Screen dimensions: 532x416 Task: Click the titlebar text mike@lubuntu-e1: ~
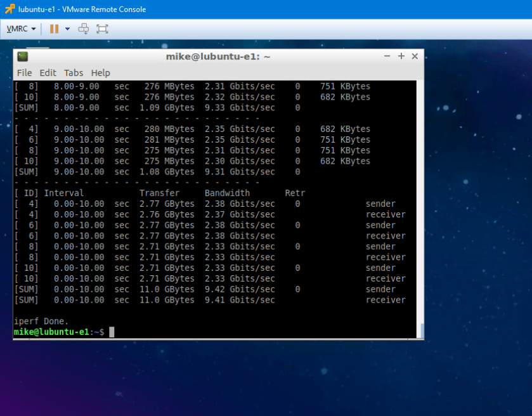pyautogui.click(x=217, y=56)
